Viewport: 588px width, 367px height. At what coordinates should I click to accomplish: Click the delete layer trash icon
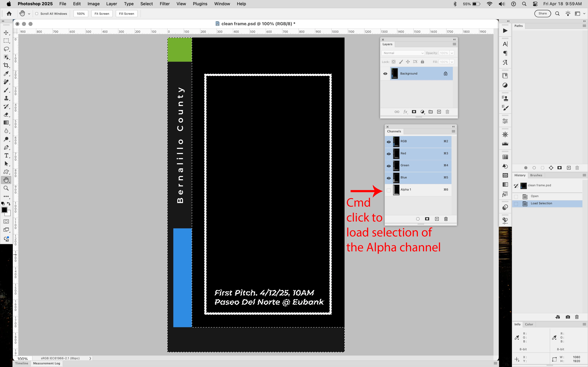point(447,112)
